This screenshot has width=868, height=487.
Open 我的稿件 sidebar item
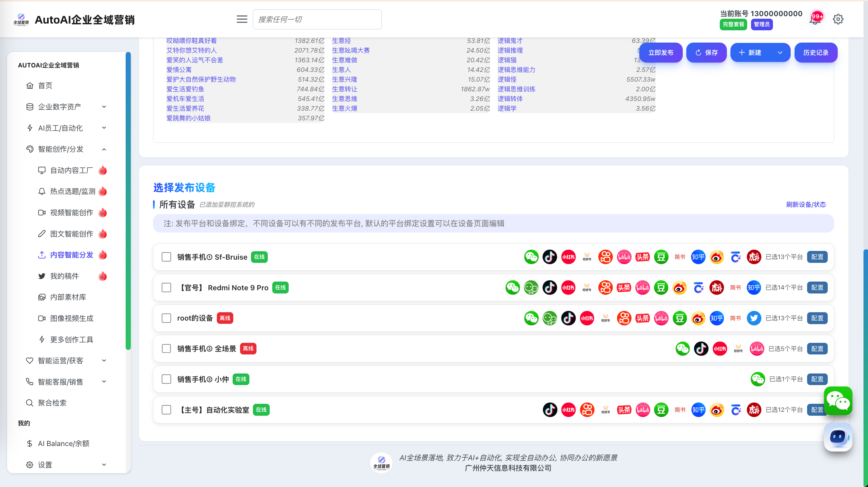(x=64, y=276)
